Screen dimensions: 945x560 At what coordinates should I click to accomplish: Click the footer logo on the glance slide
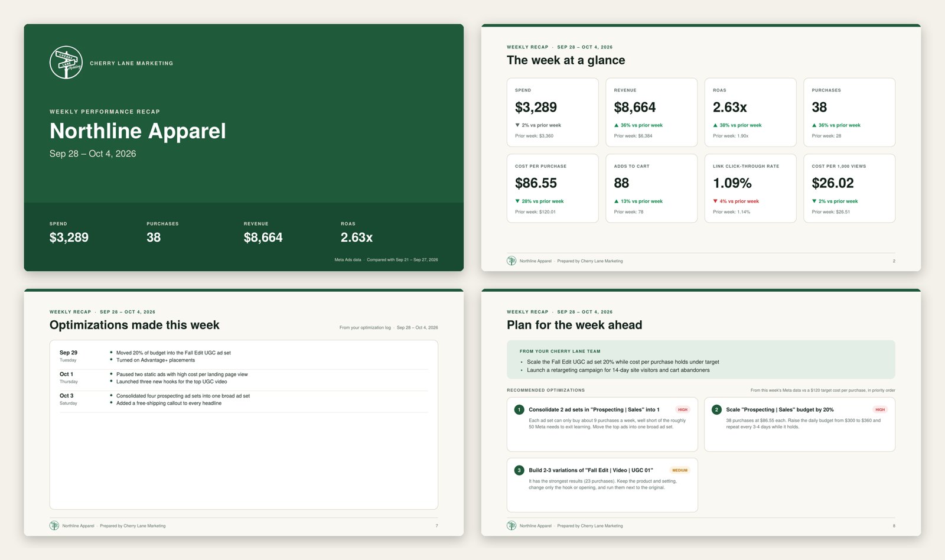tap(511, 261)
